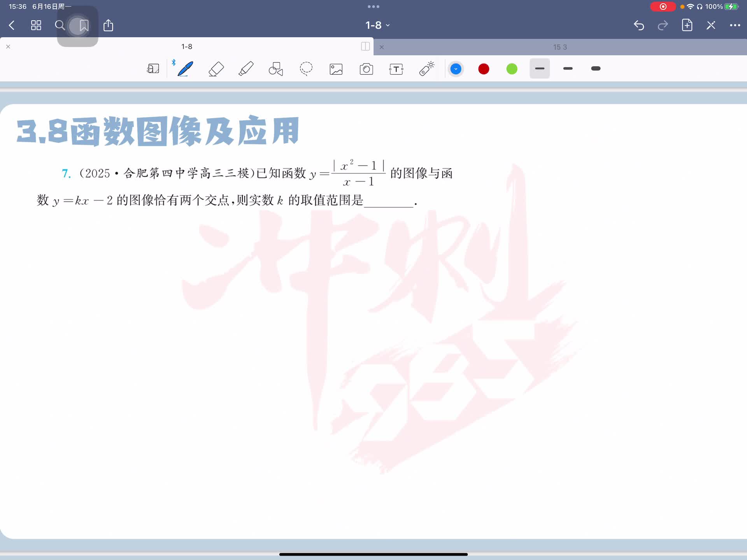The height and width of the screenshot is (560, 747).
Task: Toggle split view in tab bar
Action: pos(365,47)
